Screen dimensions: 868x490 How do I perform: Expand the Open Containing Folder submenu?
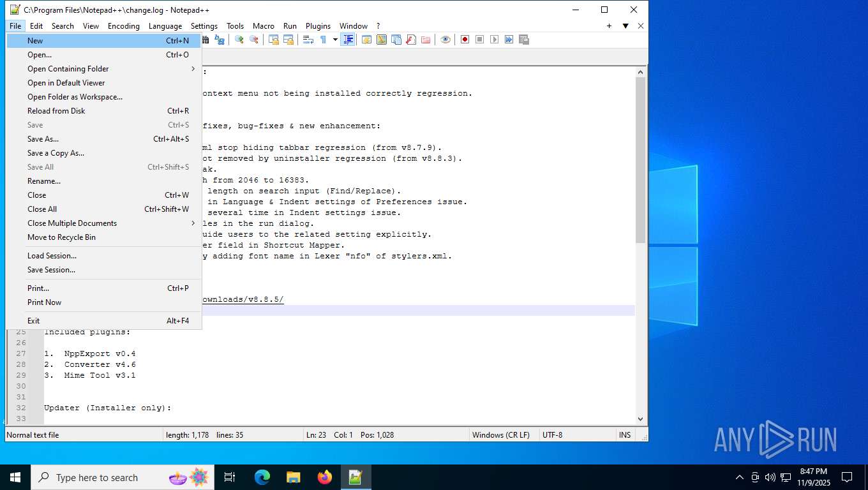tap(103, 69)
